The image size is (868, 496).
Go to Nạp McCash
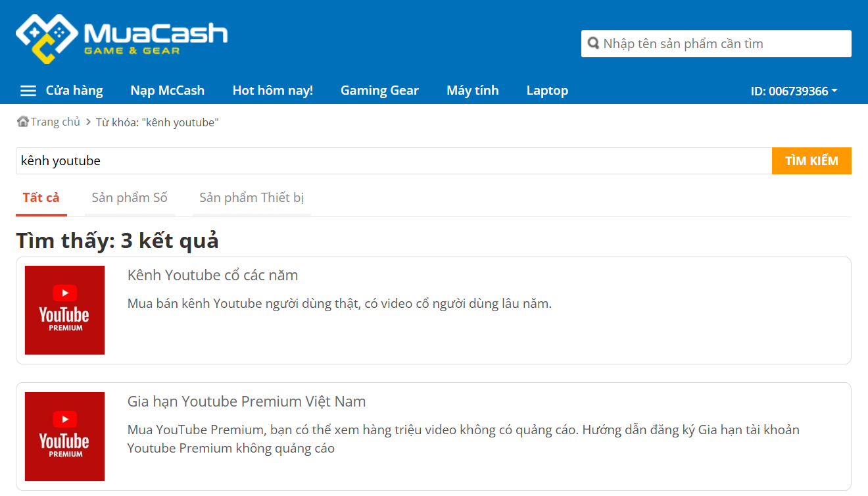167,91
